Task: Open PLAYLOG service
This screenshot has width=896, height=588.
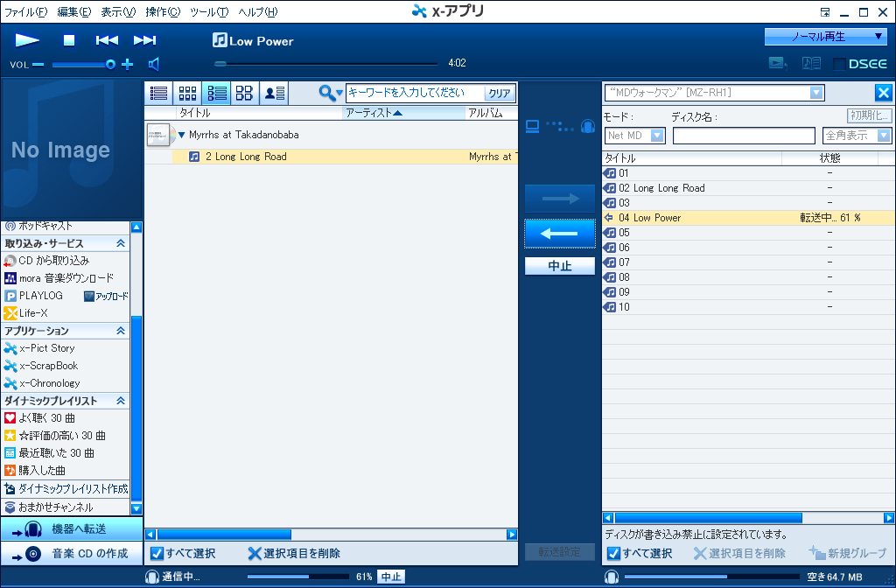Action: 33,296
